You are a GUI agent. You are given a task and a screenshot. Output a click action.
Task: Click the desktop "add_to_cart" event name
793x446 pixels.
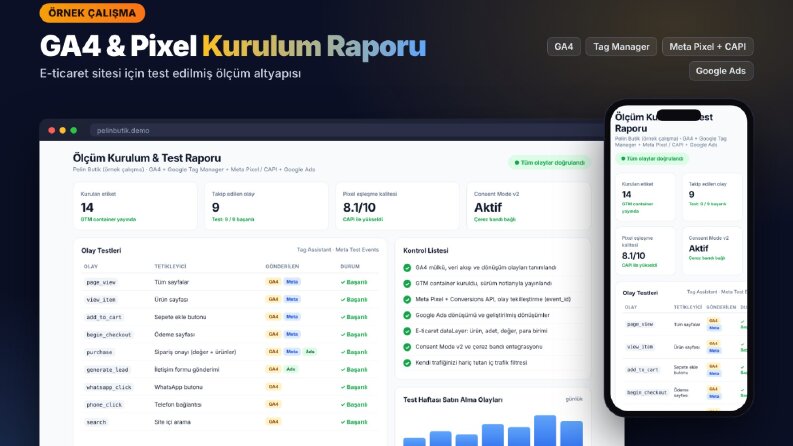[104, 317]
